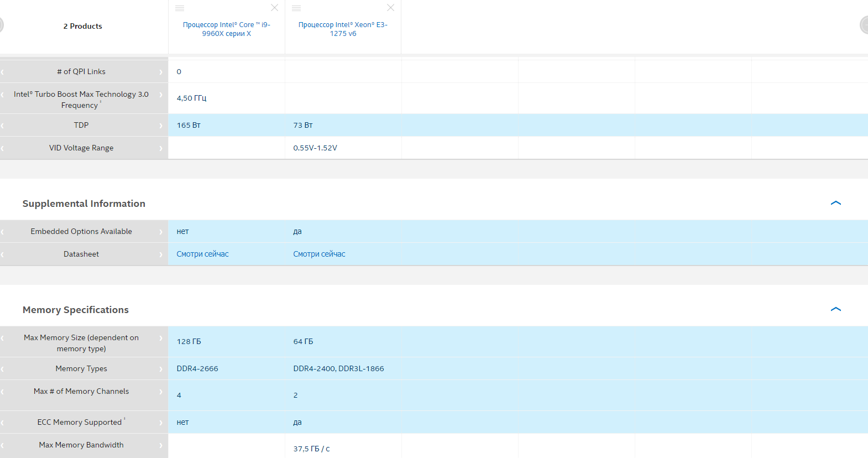Select the Embedded Options Available label

81,231
